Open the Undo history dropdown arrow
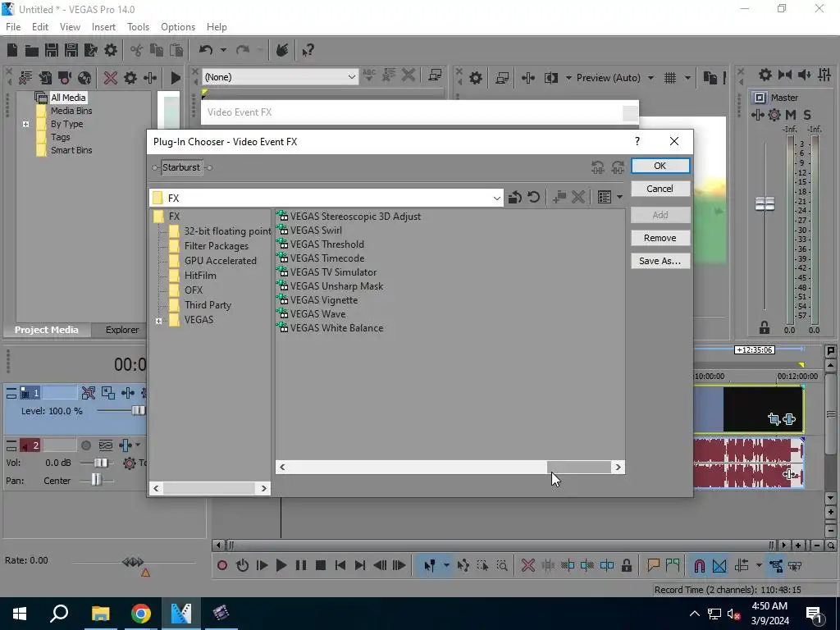Image resolution: width=840 pixels, height=630 pixels. (x=223, y=50)
